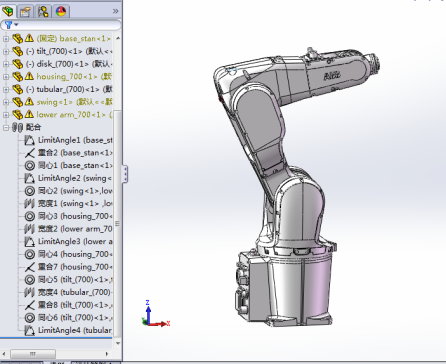
Task: Select the disk_(700)<1> part icon
Action: 17,64
